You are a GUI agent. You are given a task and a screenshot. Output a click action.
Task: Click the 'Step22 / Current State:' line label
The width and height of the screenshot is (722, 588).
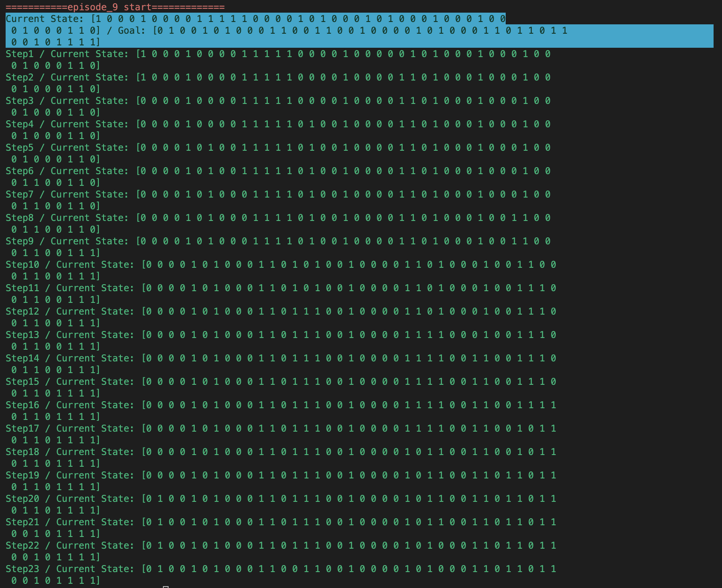coord(70,545)
